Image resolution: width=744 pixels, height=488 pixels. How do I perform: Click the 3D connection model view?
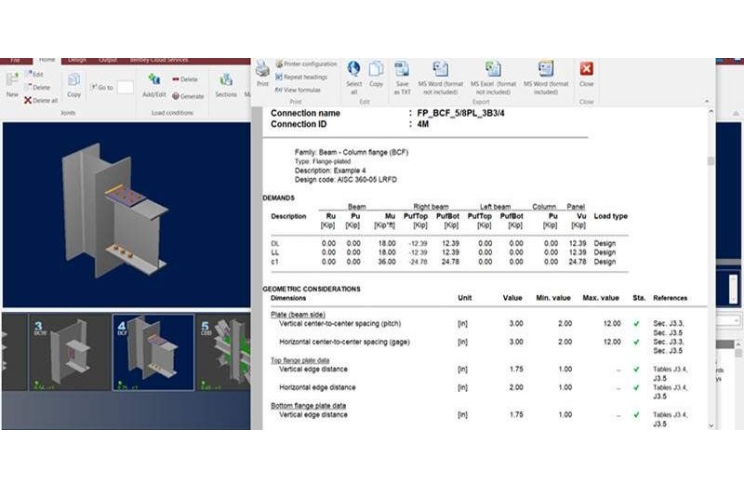click(x=126, y=215)
